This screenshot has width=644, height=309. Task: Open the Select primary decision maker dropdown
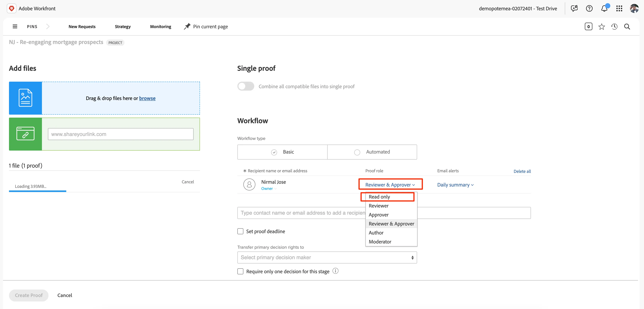pos(327,257)
